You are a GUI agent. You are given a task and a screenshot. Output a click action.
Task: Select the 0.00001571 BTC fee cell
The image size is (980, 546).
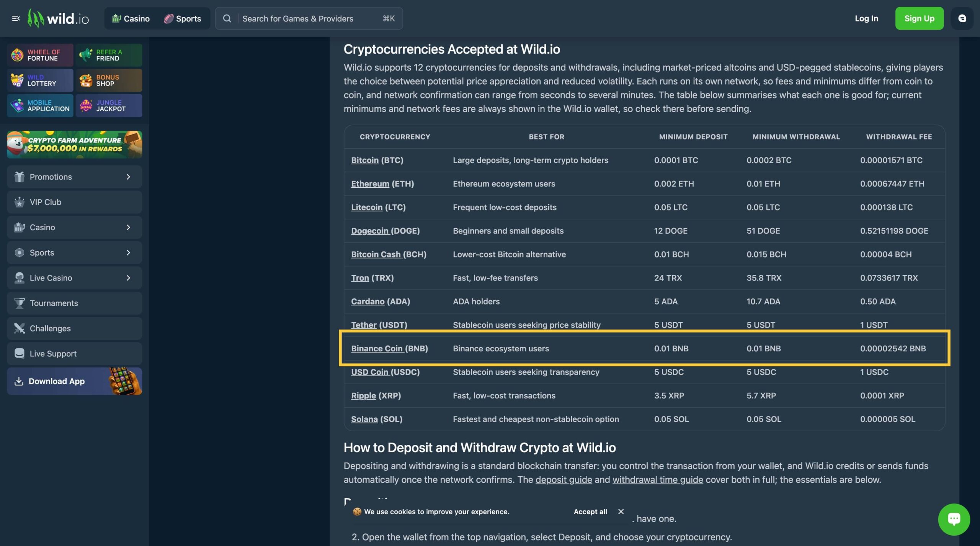891,160
